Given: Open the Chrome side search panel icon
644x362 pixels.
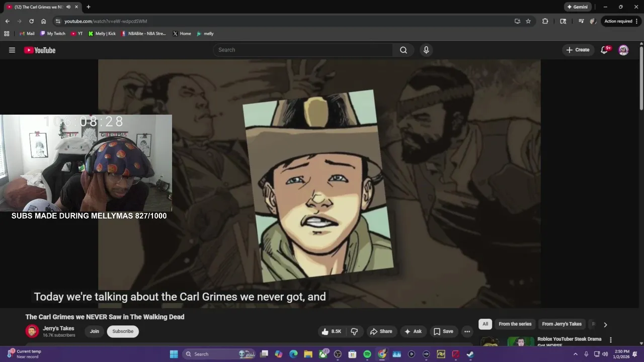Looking at the screenshot, I should pyautogui.click(x=563, y=21).
